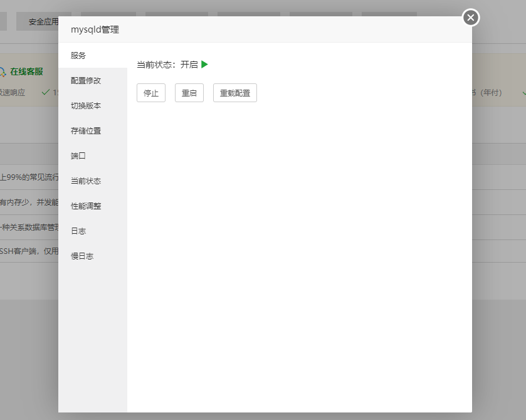Screen dimensions: 526x420
Task: Close the mysqld管理 dialog
Action: 471,18
